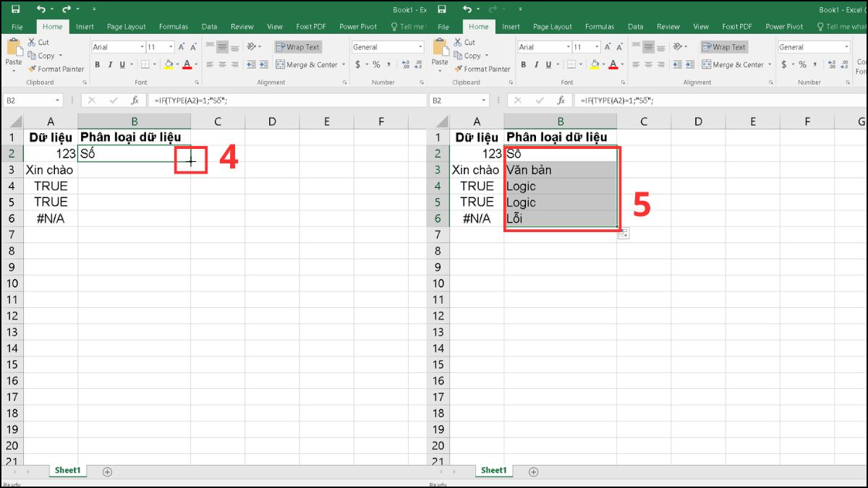Select the Bold formatting icon

point(97,64)
